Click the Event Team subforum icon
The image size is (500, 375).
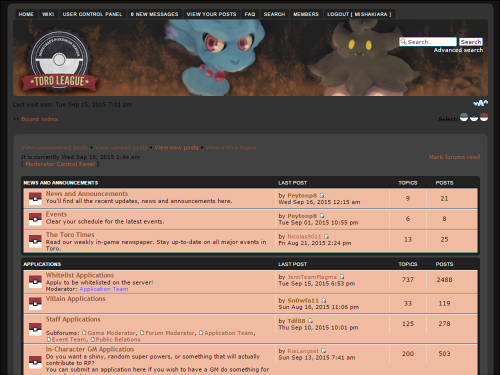pyautogui.click(x=49, y=339)
